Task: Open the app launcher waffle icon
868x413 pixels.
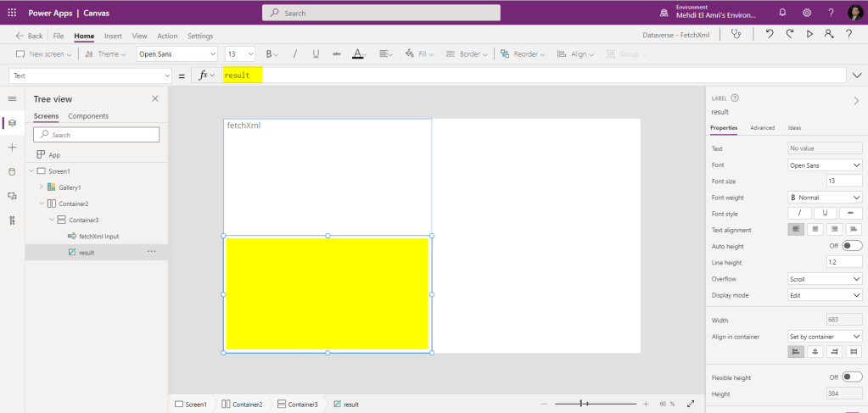Action: (x=12, y=13)
